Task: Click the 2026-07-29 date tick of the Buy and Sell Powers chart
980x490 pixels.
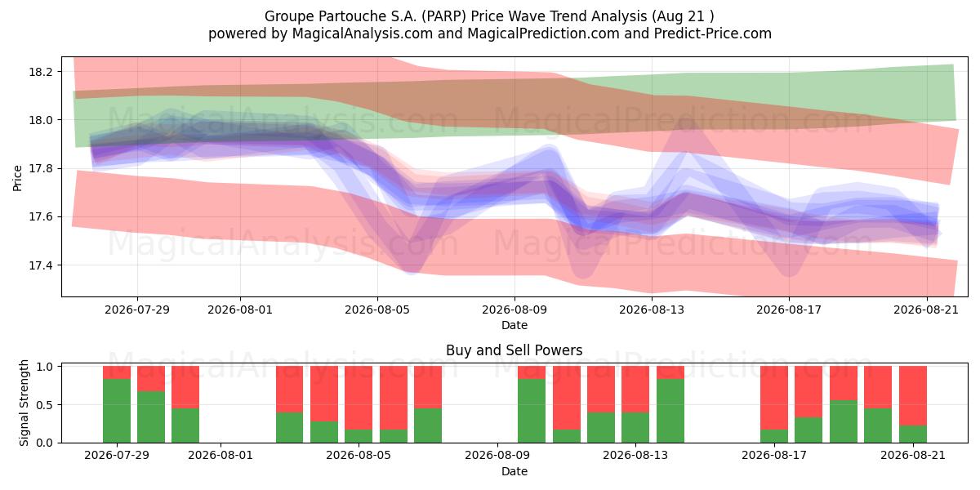Action: pyautogui.click(x=117, y=456)
